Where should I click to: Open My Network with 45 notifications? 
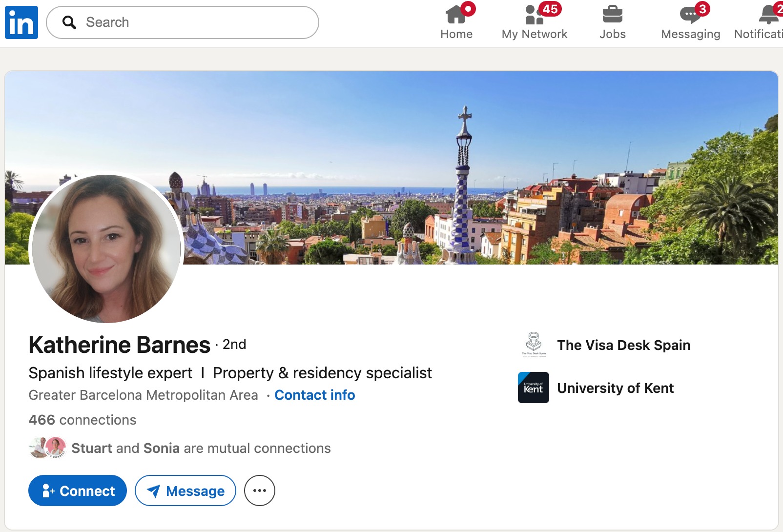(x=534, y=16)
